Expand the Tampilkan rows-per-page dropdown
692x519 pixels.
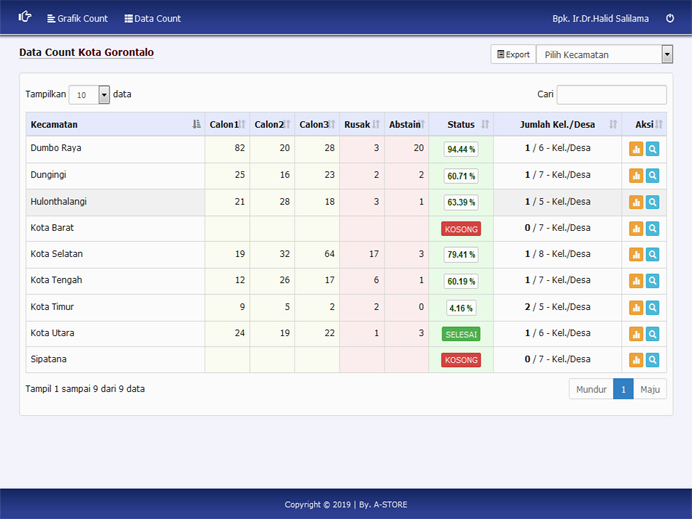tap(90, 95)
